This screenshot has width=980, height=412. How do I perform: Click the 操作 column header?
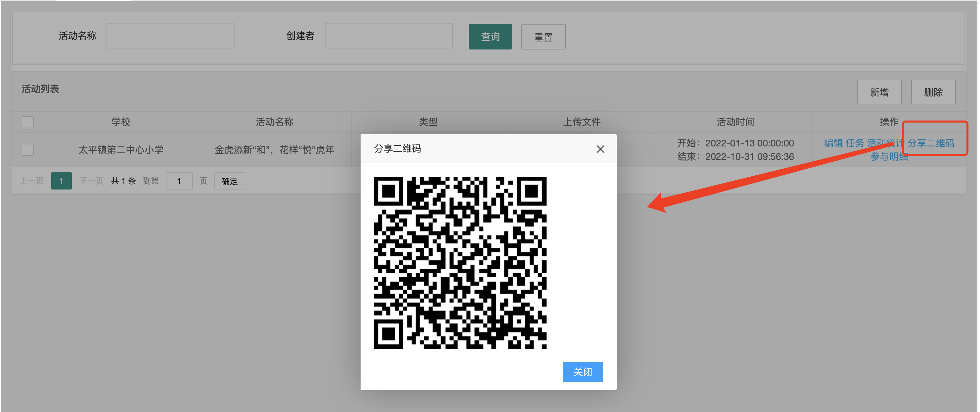pos(889,122)
